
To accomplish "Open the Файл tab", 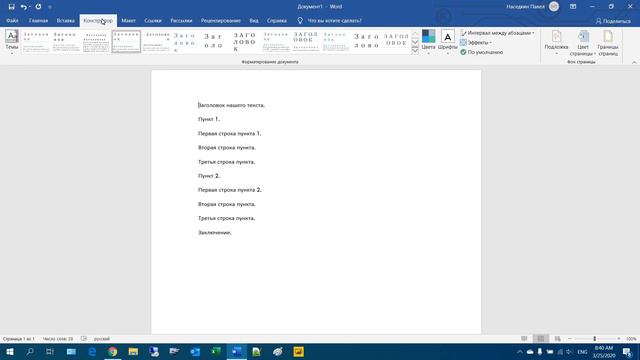I will [x=12, y=20].
